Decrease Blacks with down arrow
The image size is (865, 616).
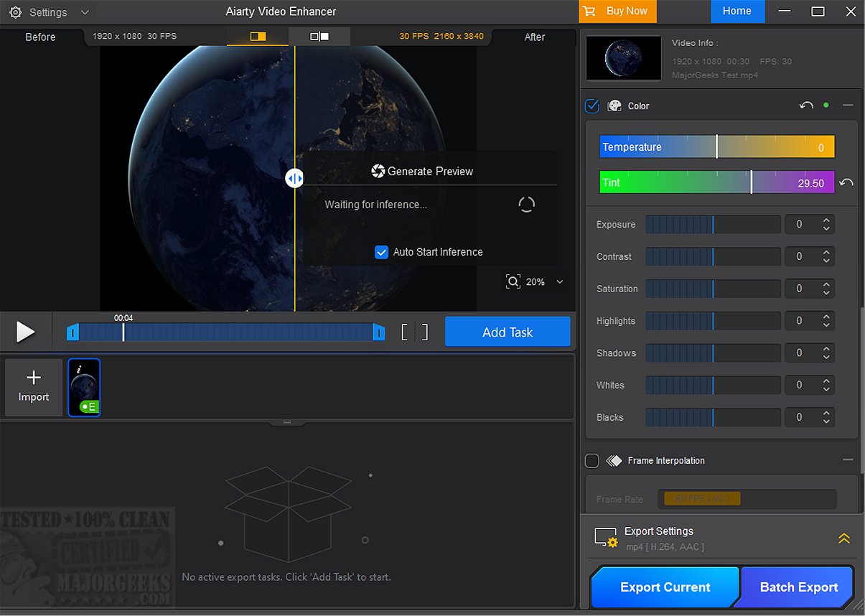(x=826, y=421)
